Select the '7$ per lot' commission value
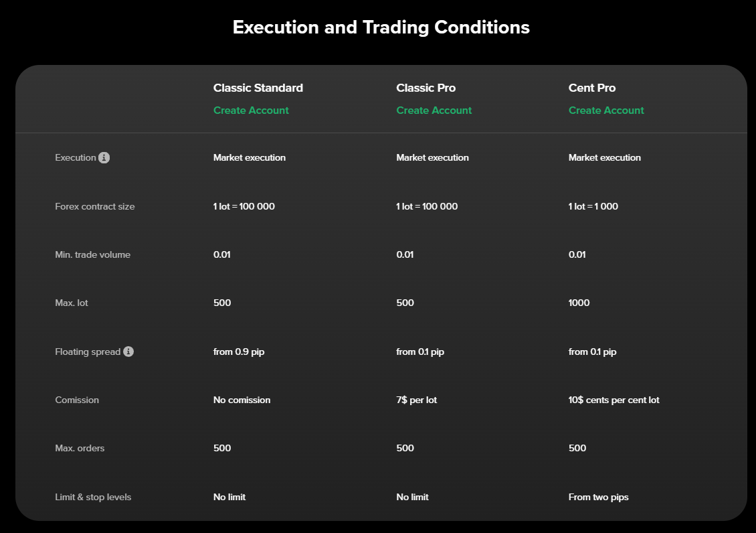This screenshot has width=756, height=533. point(417,400)
